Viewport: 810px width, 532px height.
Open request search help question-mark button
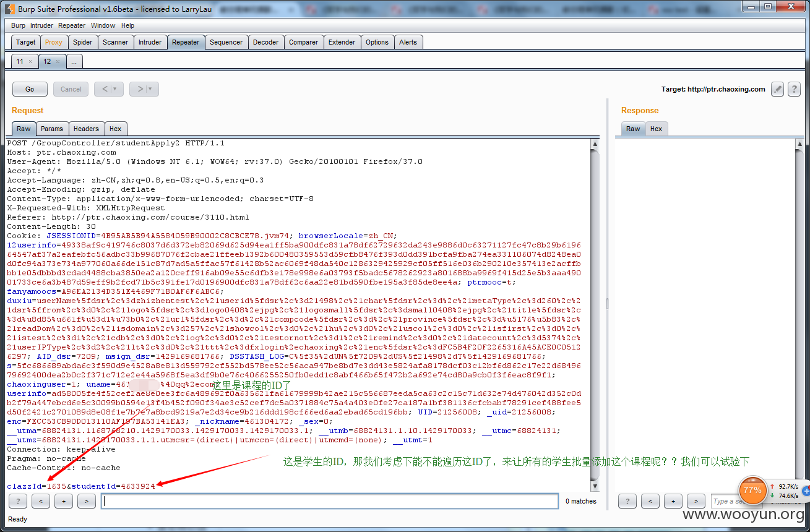click(x=18, y=501)
